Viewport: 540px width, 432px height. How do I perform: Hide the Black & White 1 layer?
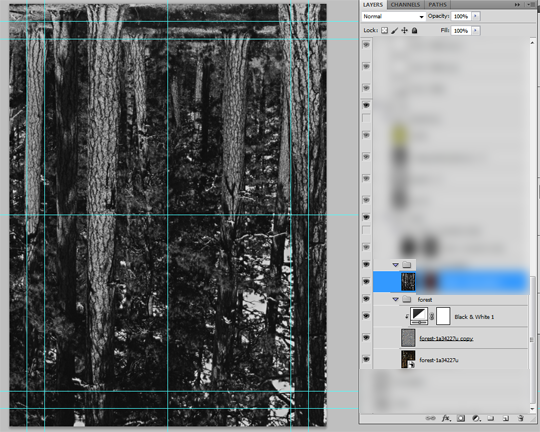[x=366, y=316]
